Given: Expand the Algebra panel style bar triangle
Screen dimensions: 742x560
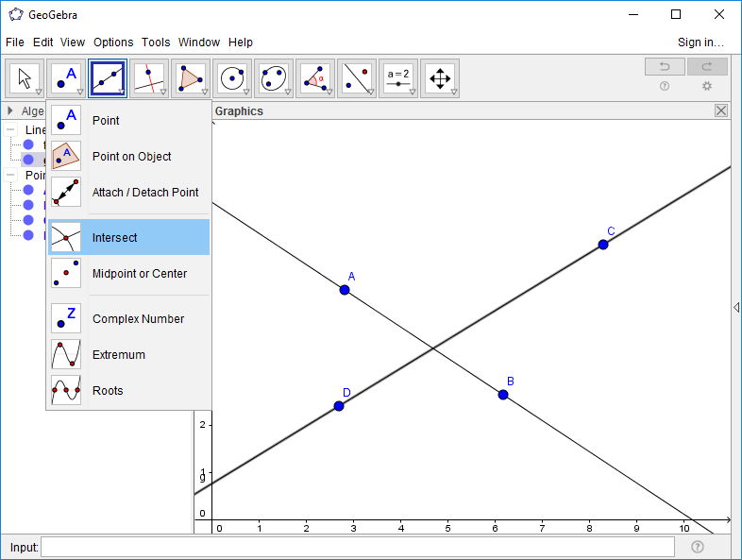Looking at the screenshot, I should click(10, 110).
